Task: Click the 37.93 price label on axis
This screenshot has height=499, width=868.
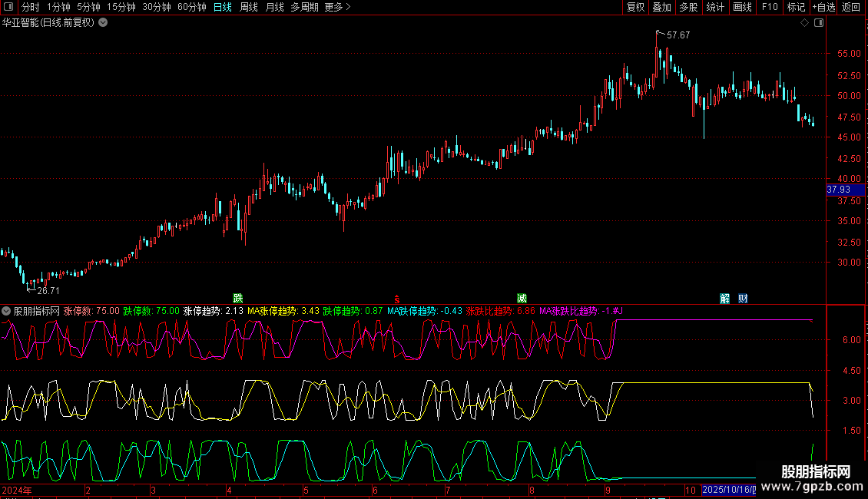Action: (839, 189)
